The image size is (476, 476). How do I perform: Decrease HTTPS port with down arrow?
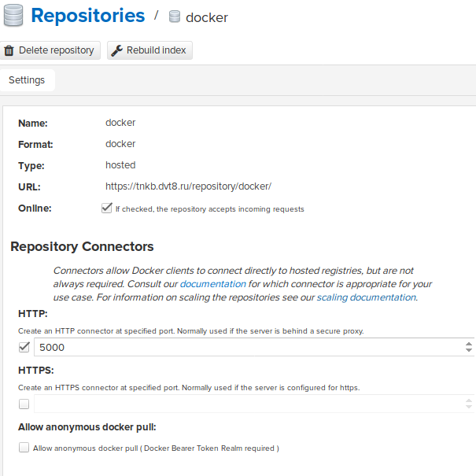click(469, 408)
